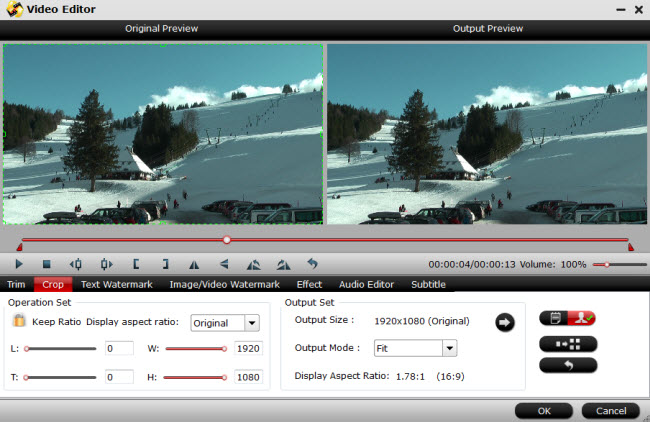Open the Audio Editor tab
The width and height of the screenshot is (650, 422).
coord(366,284)
